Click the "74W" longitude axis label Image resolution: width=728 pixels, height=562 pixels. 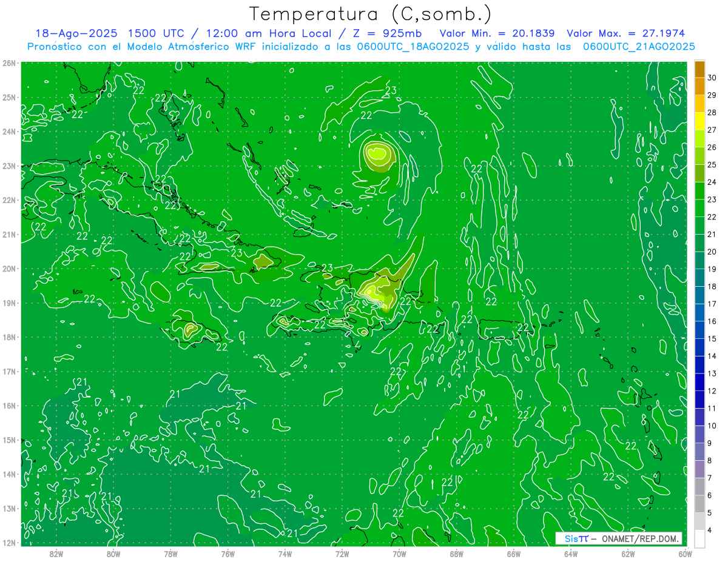(x=285, y=553)
